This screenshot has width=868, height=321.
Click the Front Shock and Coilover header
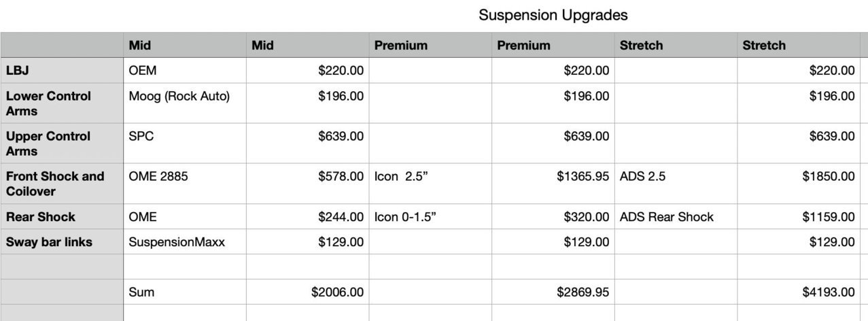tap(62, 184)
